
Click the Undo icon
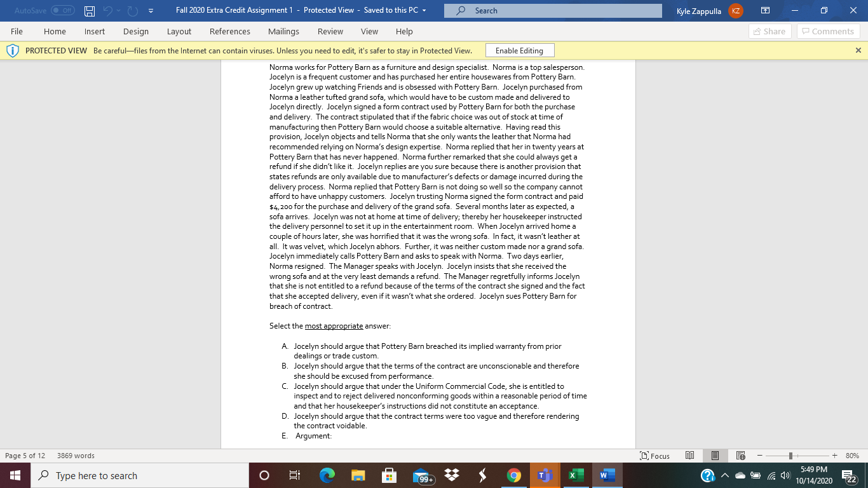(109, 10)
